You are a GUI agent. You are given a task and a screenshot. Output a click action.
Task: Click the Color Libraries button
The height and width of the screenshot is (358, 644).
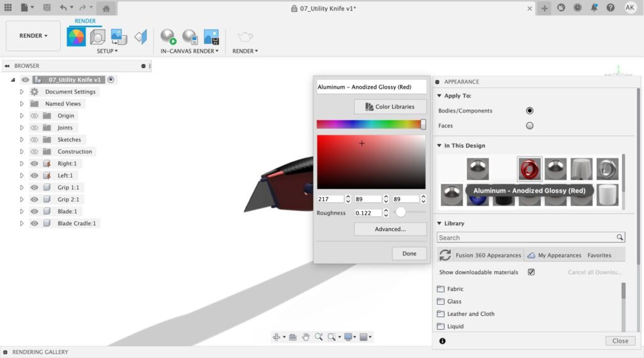(x=390, y=107)
